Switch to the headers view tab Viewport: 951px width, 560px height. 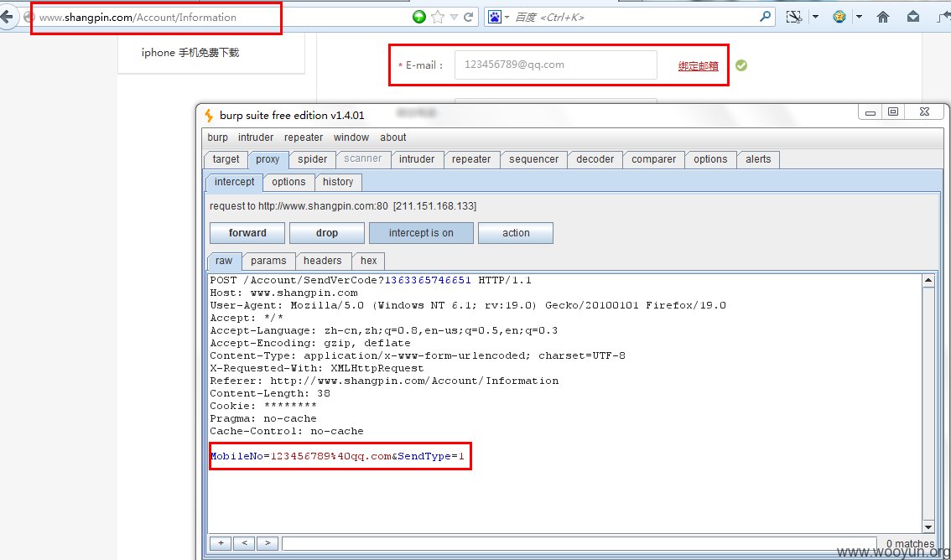[x=323, y=261]
